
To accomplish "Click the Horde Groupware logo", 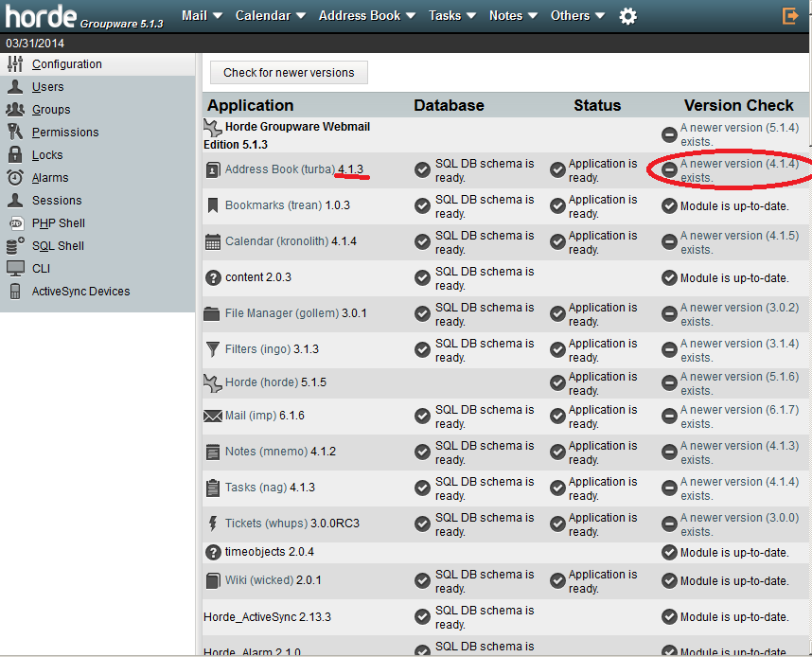I will tap(84, 17).
